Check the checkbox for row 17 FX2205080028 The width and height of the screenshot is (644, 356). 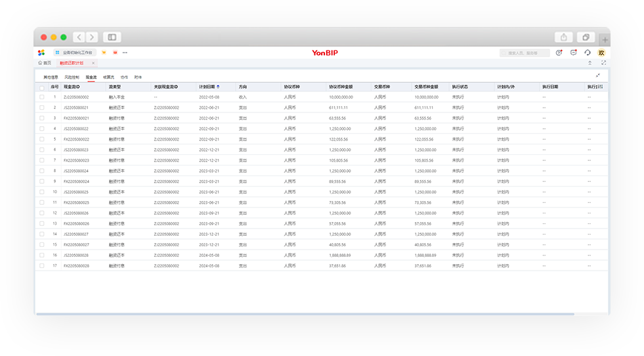(42, 266)
